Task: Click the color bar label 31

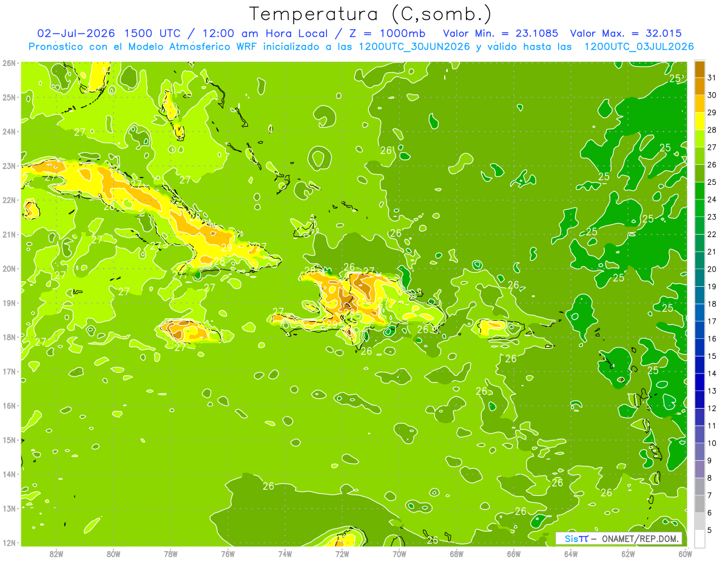Action: pos(712,78)
